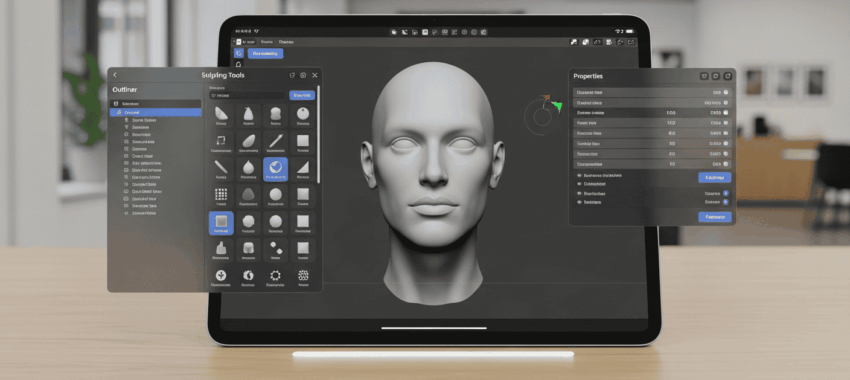Choose the barrel-shaped sculpting tool
Image resolution: width=850 pixels, height=380 pixels.
pos(275,116)
